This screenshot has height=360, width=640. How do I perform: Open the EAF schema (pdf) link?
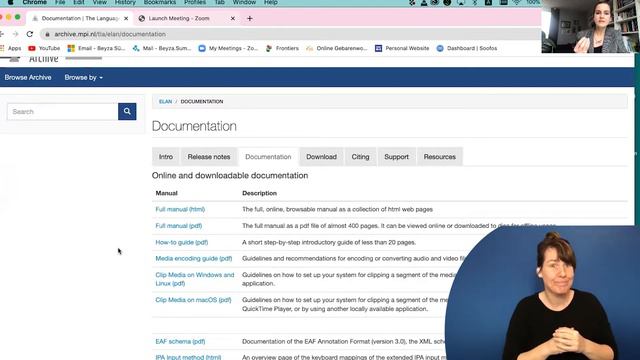[180, 342]
